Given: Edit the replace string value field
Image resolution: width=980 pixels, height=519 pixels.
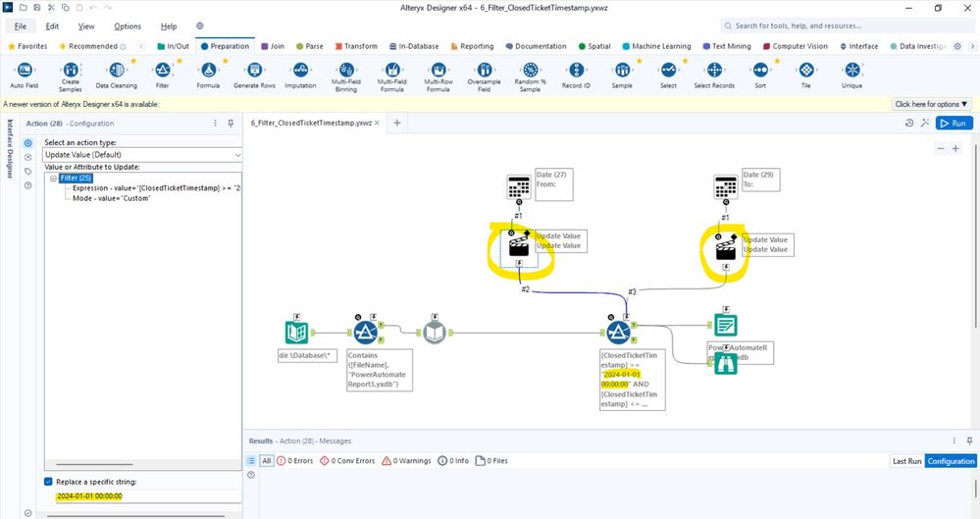Looking at the screenshot, I should pos(148,495).
